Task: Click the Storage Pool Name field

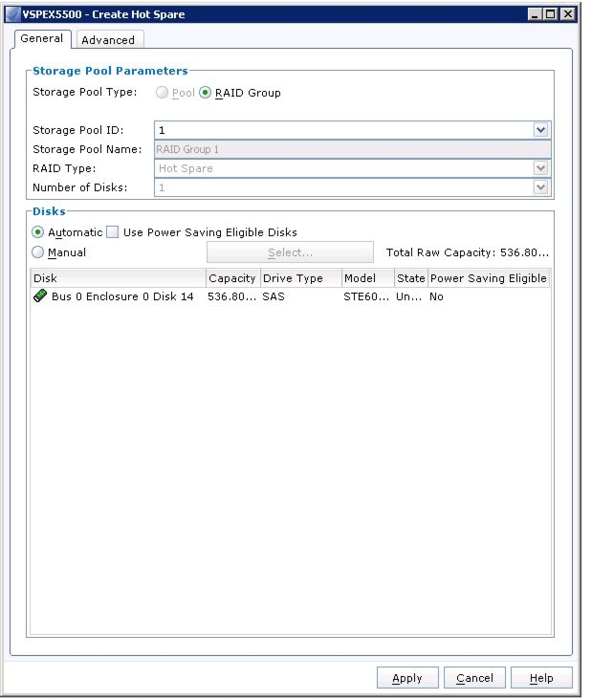Action: (353, 149)
